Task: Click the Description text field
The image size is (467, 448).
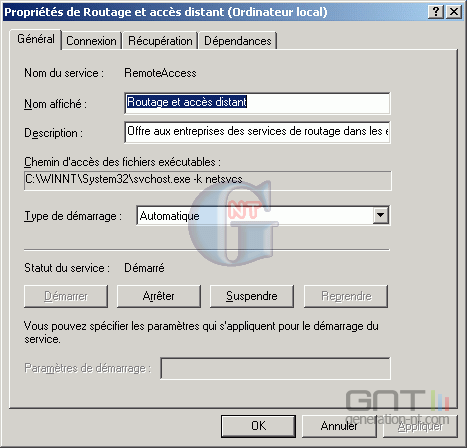Action: coord(257,132)
